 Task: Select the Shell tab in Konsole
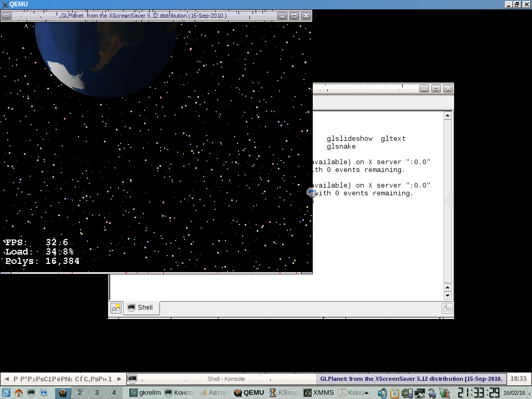click(141, 308)
